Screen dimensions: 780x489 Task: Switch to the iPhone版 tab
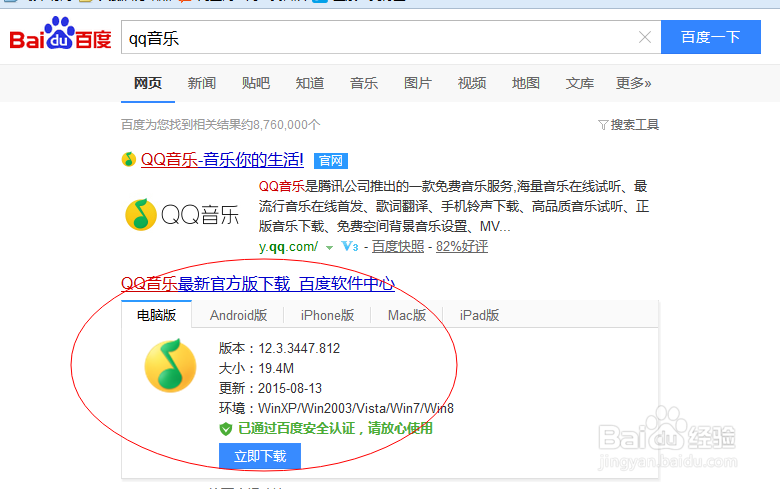coord(327,315)
